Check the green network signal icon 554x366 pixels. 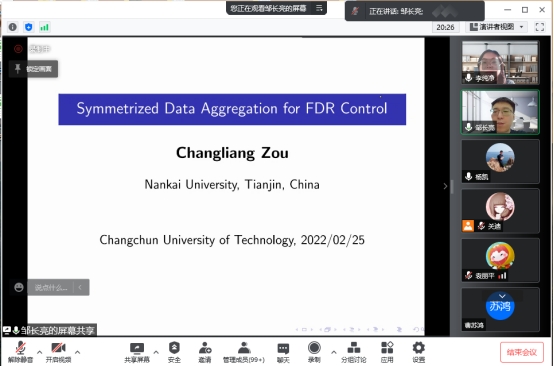(44, 27)
